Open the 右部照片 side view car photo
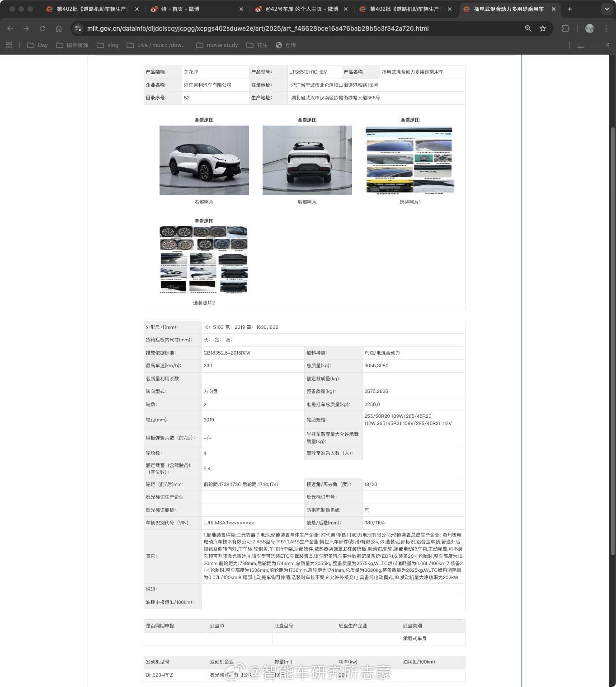This screenshot has height=687, width=616. [x=204, y=160]
